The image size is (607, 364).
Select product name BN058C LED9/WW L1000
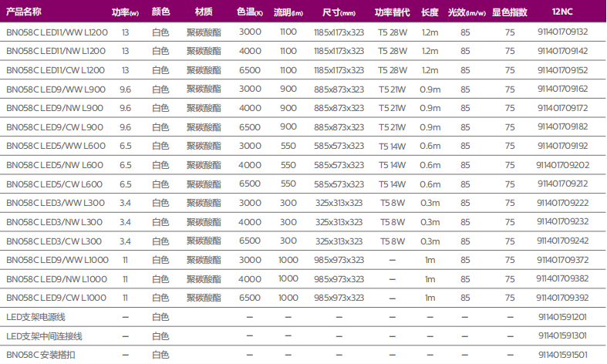click(x=57, y=260)
